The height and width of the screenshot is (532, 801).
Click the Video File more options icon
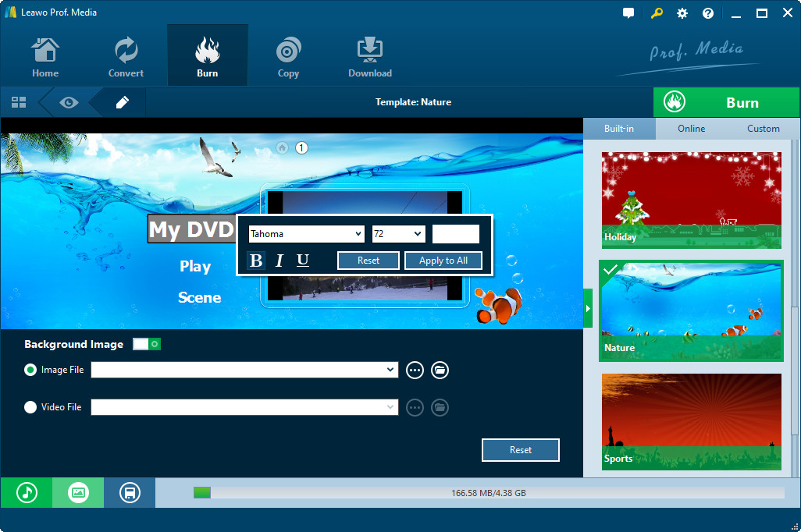click(415, 407)
